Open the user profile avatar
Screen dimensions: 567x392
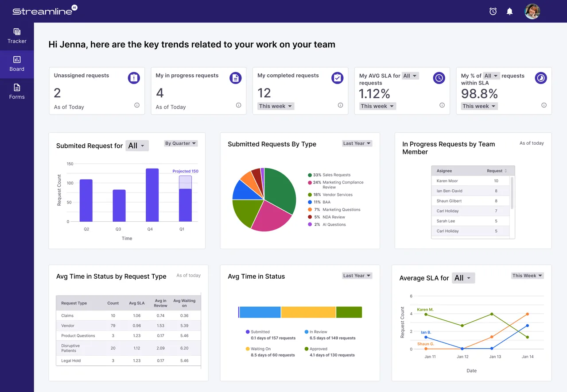[x=532, y=12]
